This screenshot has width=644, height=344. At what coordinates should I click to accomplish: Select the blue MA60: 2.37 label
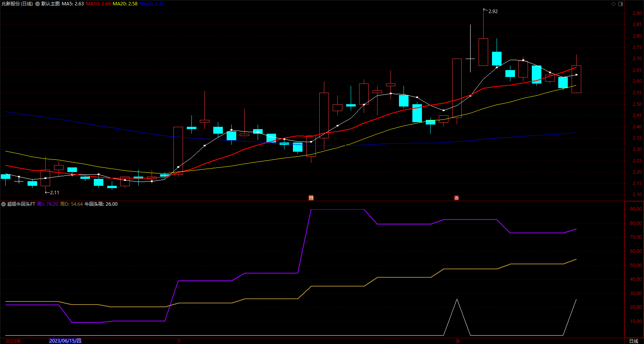152,4
